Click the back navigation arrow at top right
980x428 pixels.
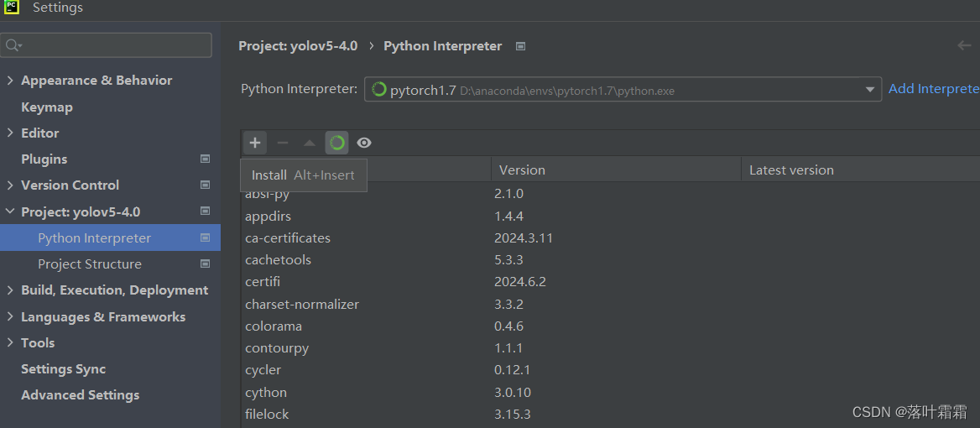click(x=964, y=45)
